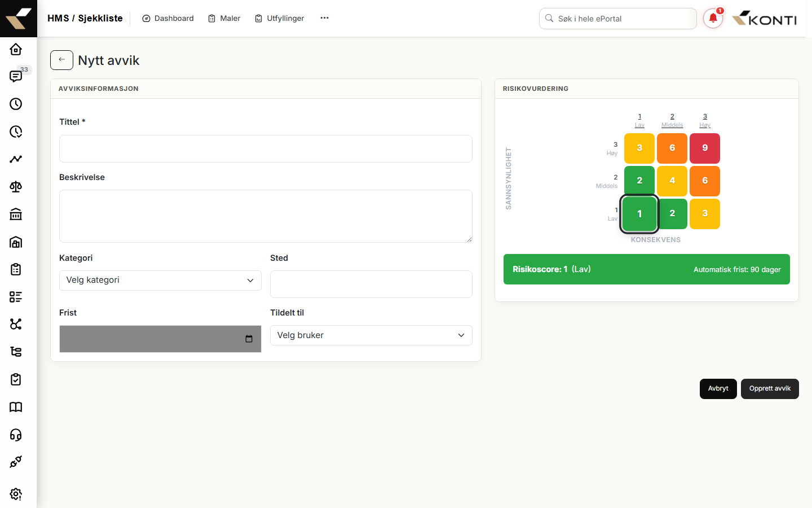
Task: Select yellow risk cell with score 4
Action: 672,181
